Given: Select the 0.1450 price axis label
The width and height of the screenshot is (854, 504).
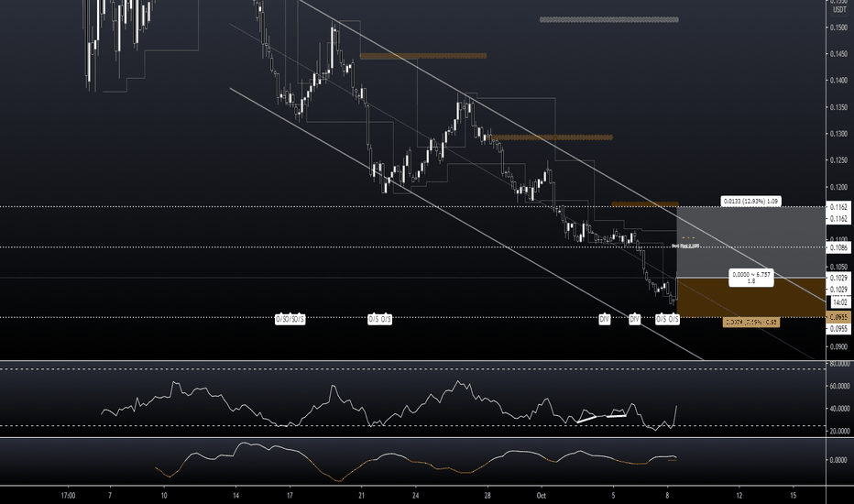Looking at the screenshot, I should tap(839, 54).
